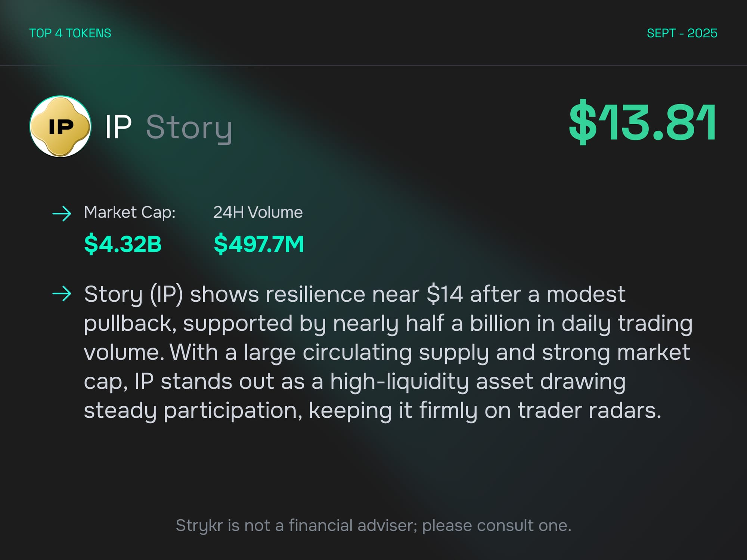Click "Story (IP)" at the paragraph start
Screen dimensions: 747x560
[x=133, y=295]
